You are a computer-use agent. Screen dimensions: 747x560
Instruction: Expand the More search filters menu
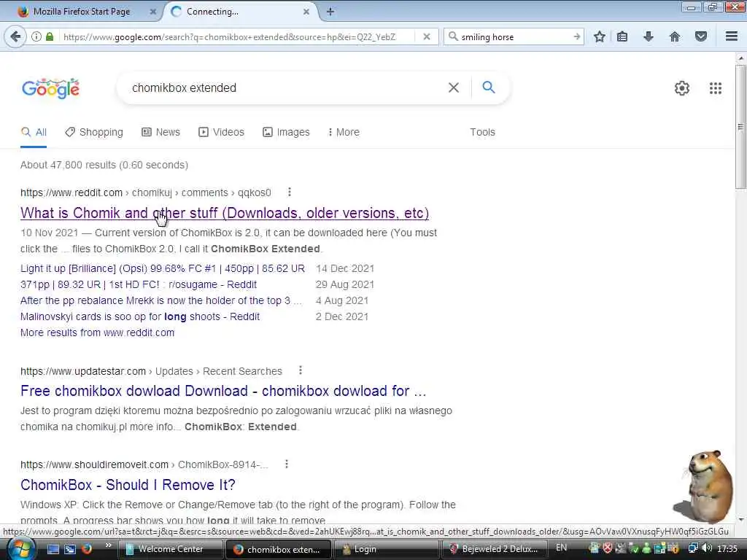[344, 132]
